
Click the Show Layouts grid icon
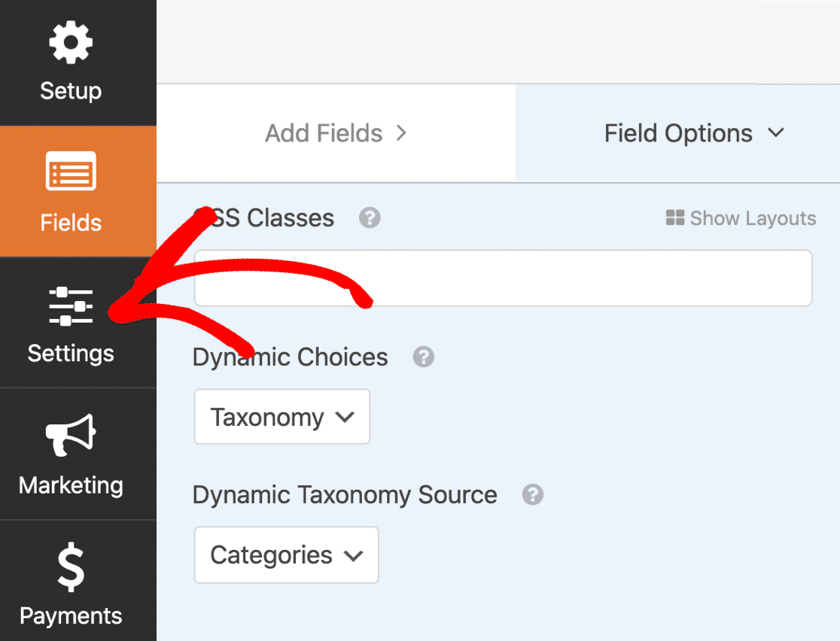[675, 217]
